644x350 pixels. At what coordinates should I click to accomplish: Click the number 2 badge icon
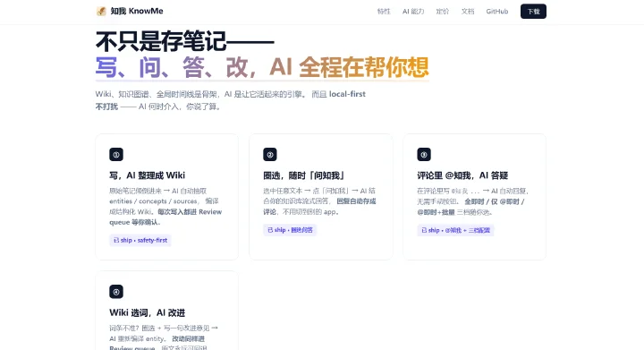pyautogui.click(x=270, y=155)
